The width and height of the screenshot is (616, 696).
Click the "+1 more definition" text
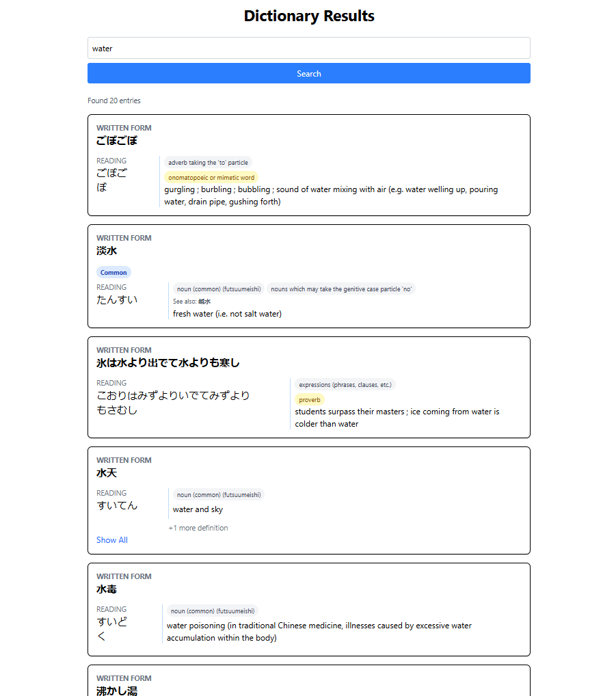[x=198, y=528]
